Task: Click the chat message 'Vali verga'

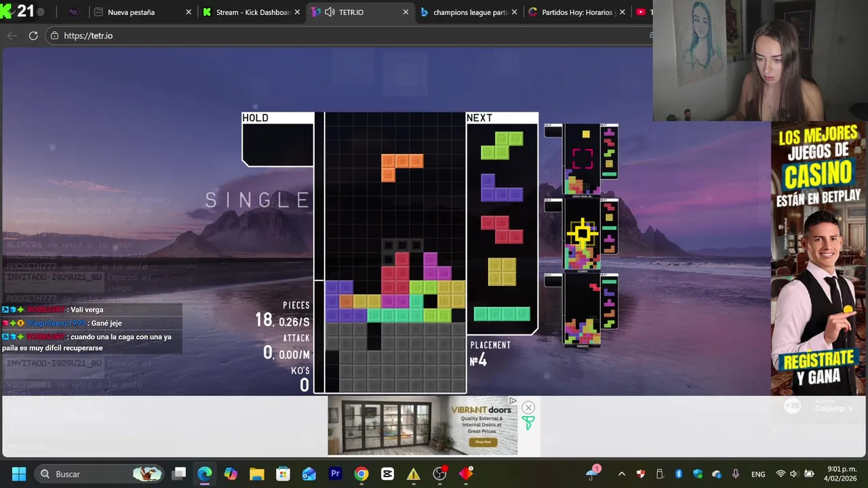Action: [x=87, y=310]
